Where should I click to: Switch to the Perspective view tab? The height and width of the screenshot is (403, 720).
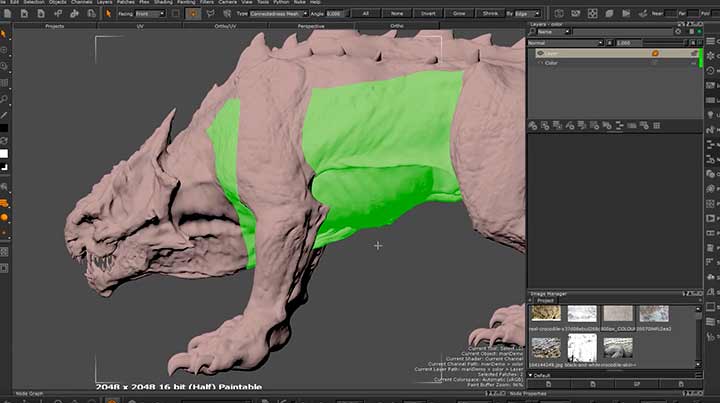click(311, 26)
